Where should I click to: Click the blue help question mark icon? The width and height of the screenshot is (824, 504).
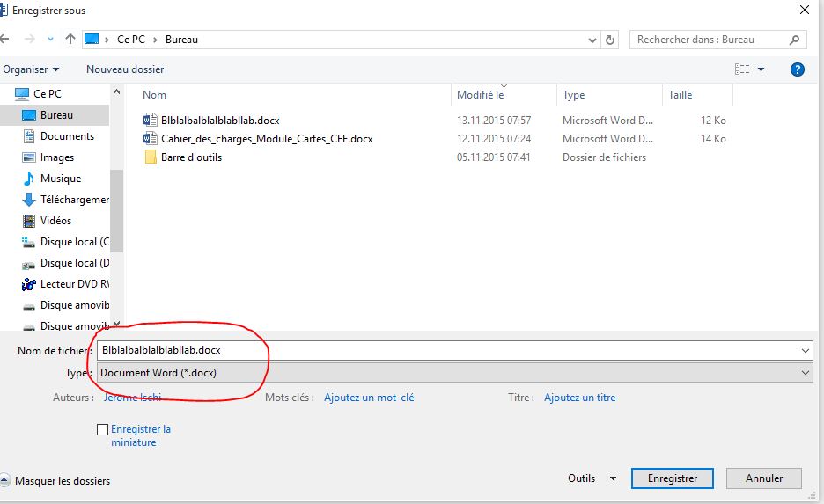(x=798, y=69)
